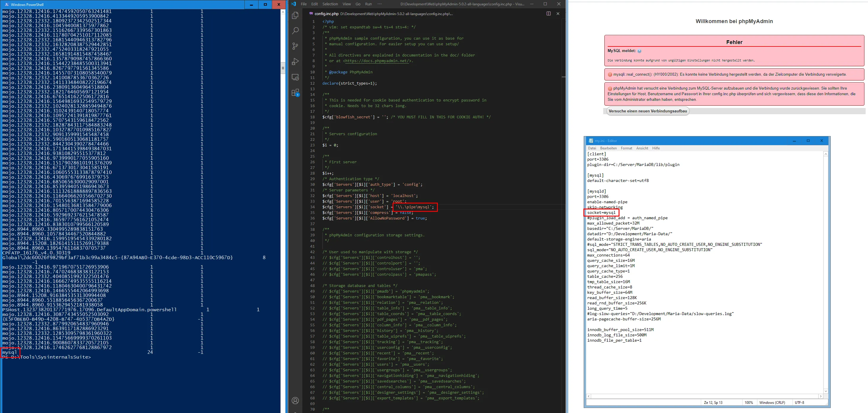The width and height of the screenshot is (868, 413).
Task: Open the VS Code Search view
Action: [x=295, y=31]
